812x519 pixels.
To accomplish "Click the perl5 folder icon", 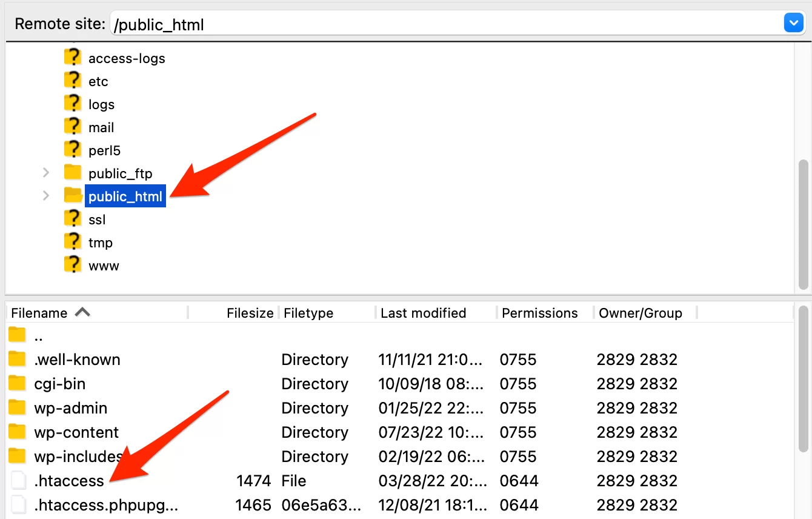I will [72, 150].
